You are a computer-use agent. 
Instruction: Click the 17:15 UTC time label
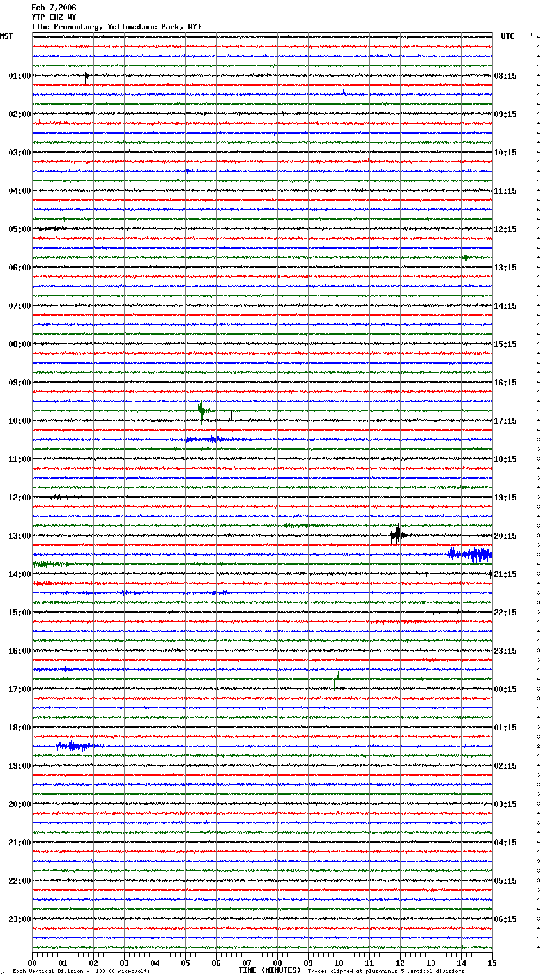[x=505, y=421]
